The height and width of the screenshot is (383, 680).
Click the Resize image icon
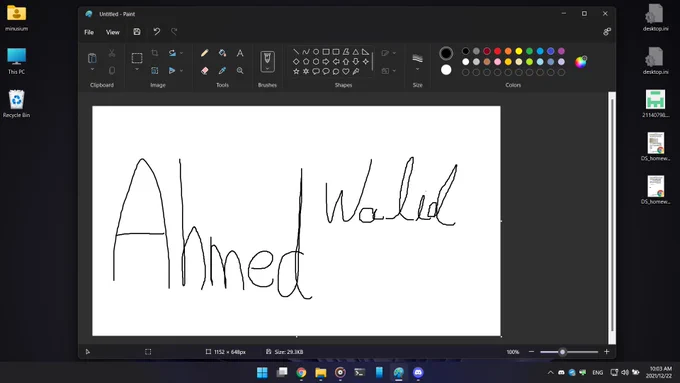[x=155, y=70]
